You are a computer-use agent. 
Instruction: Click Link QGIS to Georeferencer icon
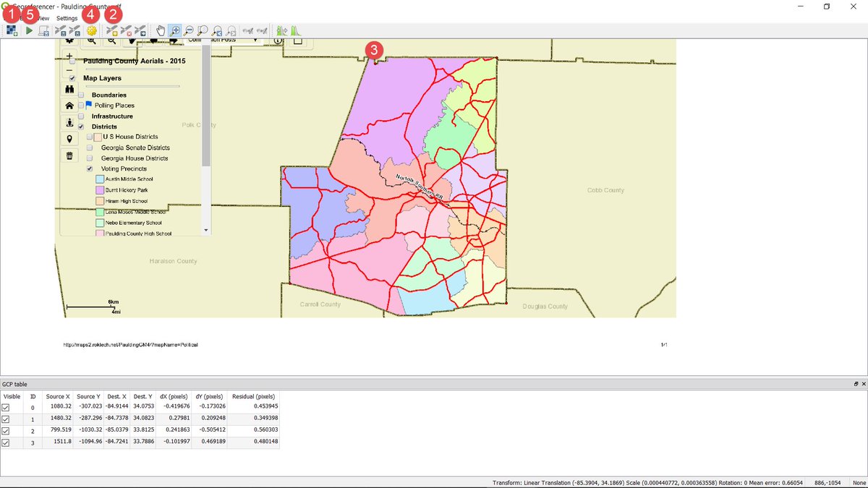262,30
